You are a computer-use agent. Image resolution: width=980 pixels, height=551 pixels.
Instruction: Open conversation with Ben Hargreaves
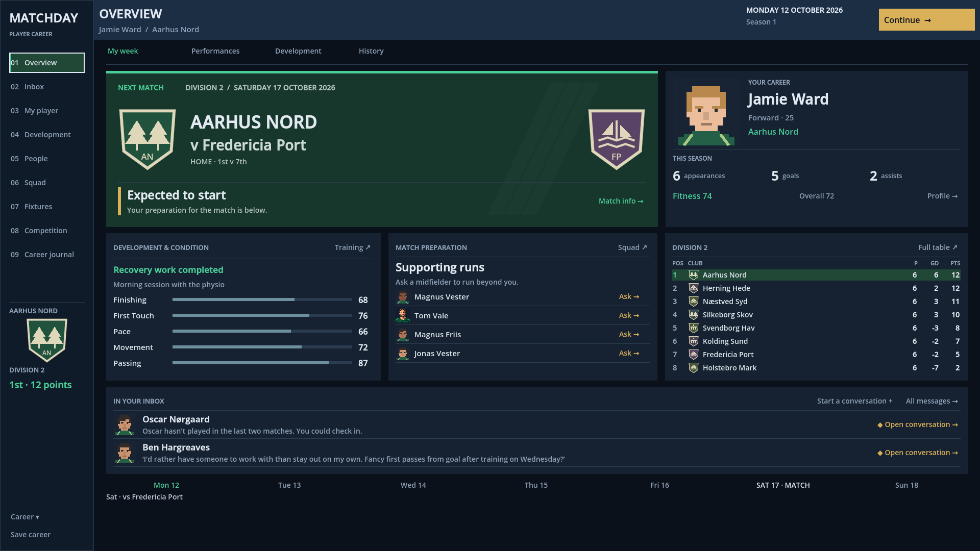pyautogui.click(x=918, y=453)
